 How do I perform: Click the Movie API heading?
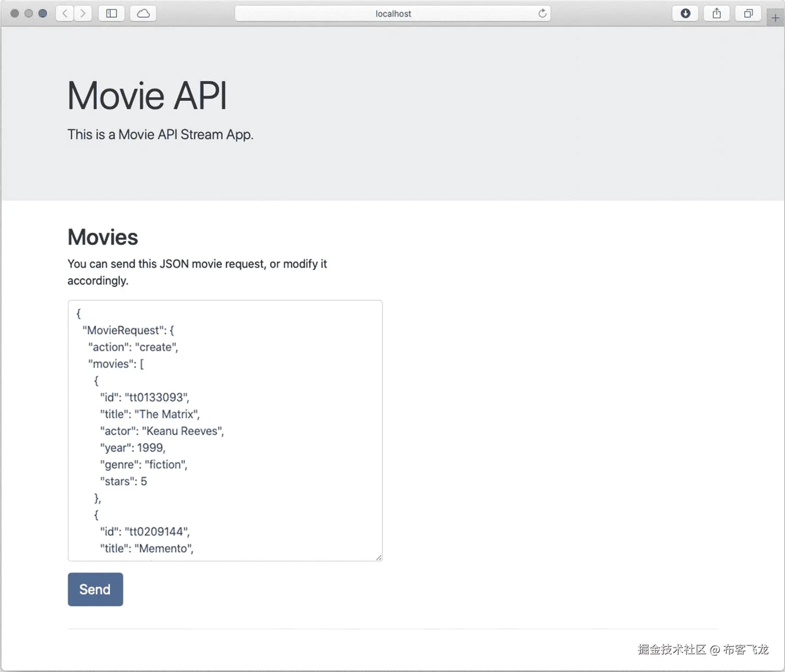click(147, 96)
